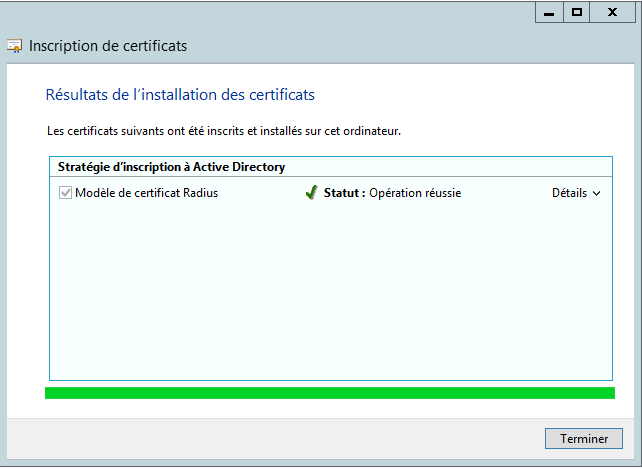Minimize the certificate enrollment window
The image size is (642, 469).
(x=547, y=12)
